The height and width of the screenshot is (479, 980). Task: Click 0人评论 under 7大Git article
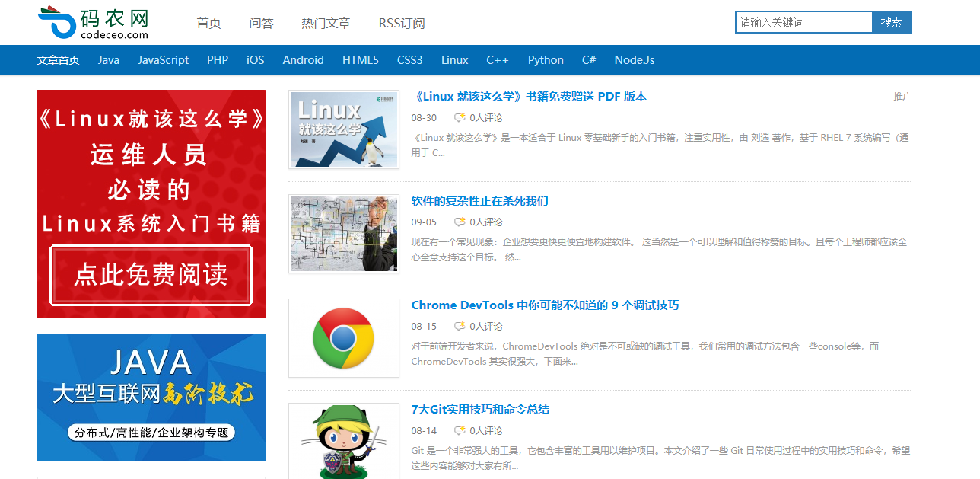tap(486, 431)
